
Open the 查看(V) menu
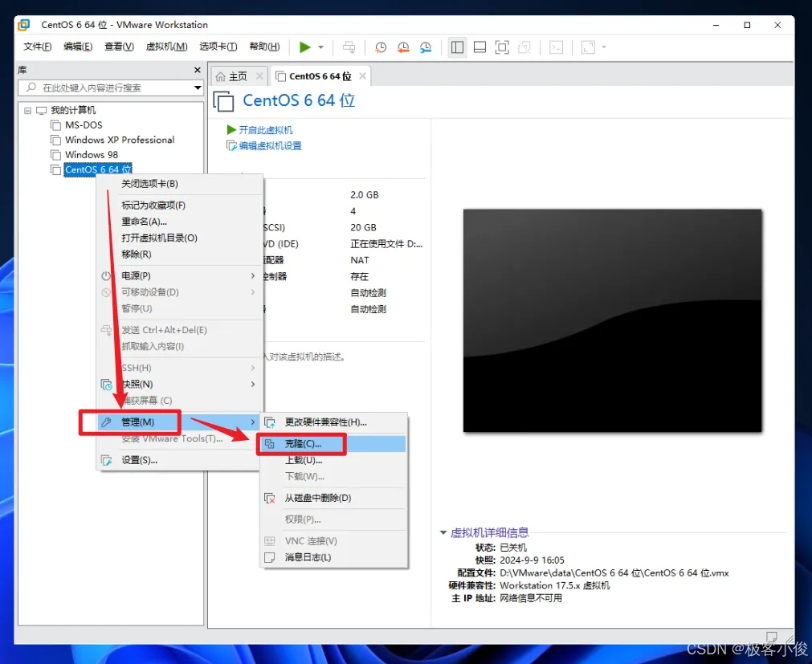[119, 47]
